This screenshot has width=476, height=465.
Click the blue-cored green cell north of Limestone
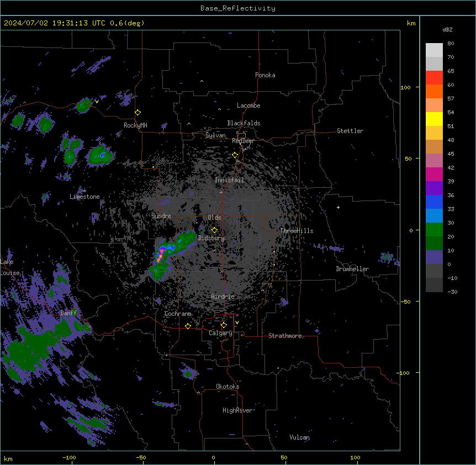pos(100,155)
